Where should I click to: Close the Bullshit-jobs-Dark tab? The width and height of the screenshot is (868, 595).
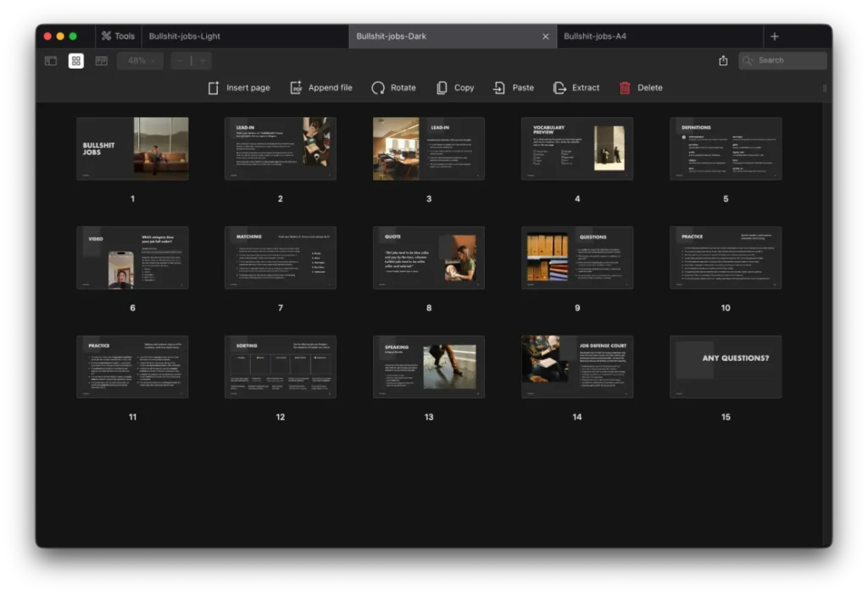coord(545,36)
